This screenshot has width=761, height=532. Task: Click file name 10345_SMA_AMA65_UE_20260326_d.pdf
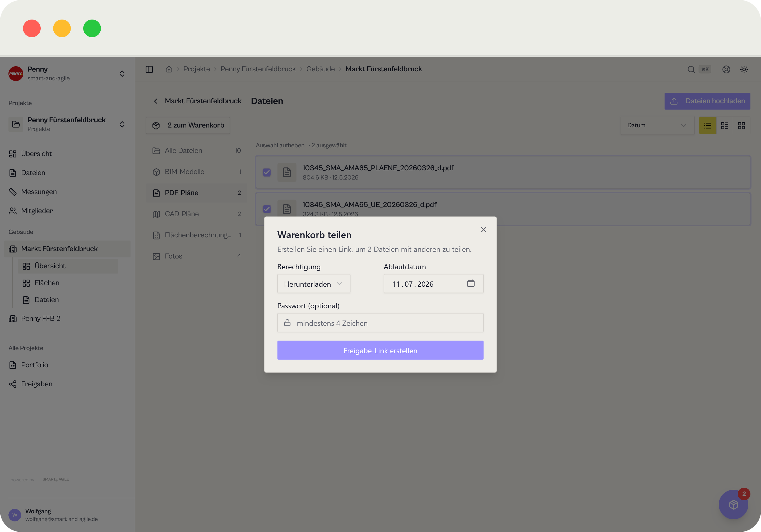coord(370,205)
